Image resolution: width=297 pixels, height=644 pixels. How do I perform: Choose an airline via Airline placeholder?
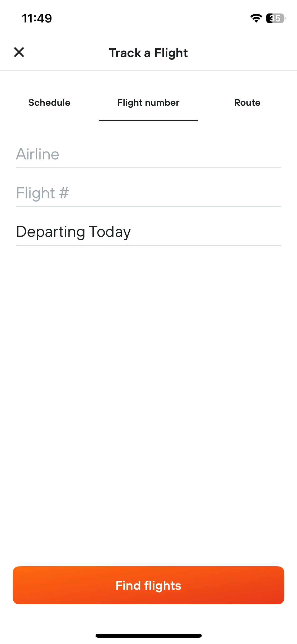37,154
